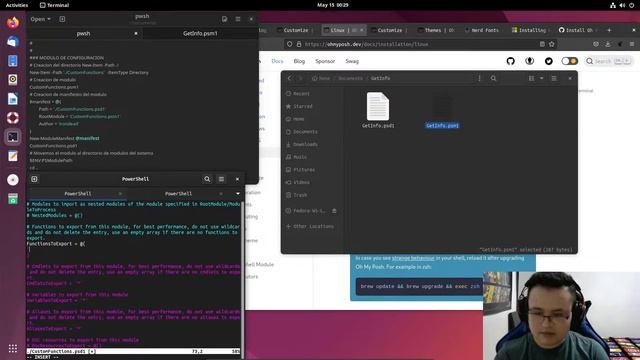Open the Twitter icon on ohmyposh site
Screen dimensions: 640x360
[x=549, y=61]
